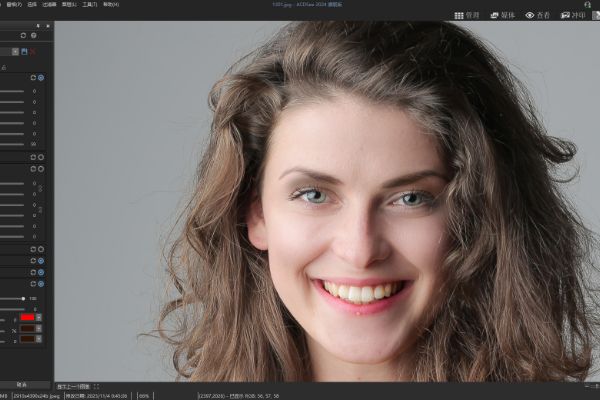This screenshot has width=600, height=400.
Task: Open the 工具 (Tools) menu
Action: point(89,5)
